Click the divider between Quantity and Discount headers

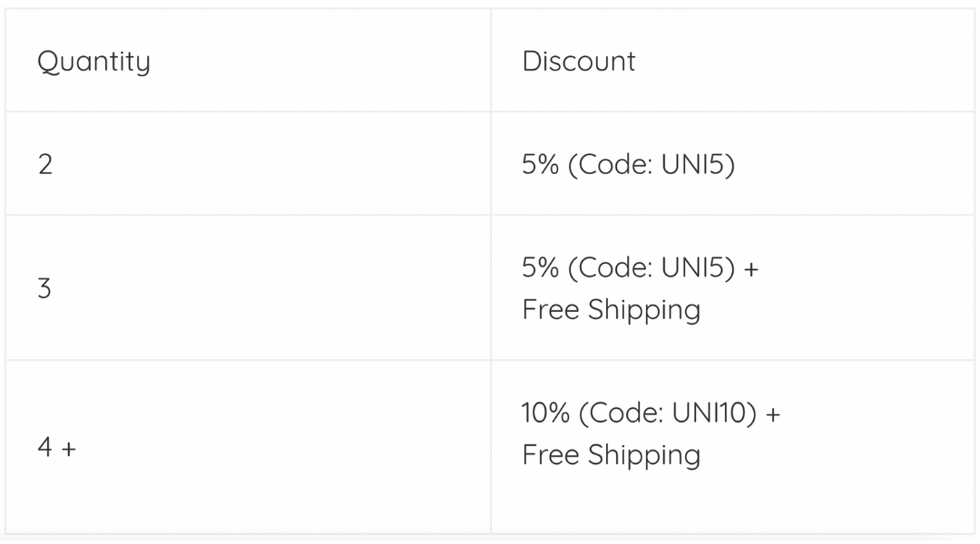(491, 62)
